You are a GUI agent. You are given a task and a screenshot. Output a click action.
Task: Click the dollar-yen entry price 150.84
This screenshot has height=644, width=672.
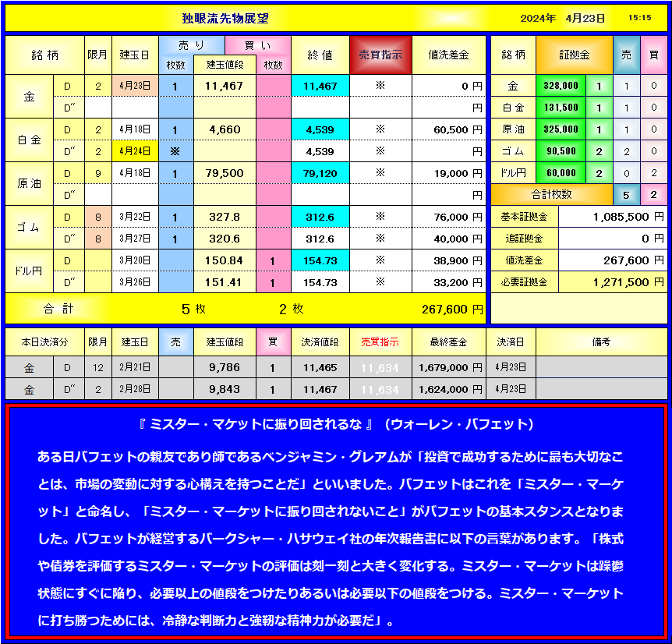(225, 260)
